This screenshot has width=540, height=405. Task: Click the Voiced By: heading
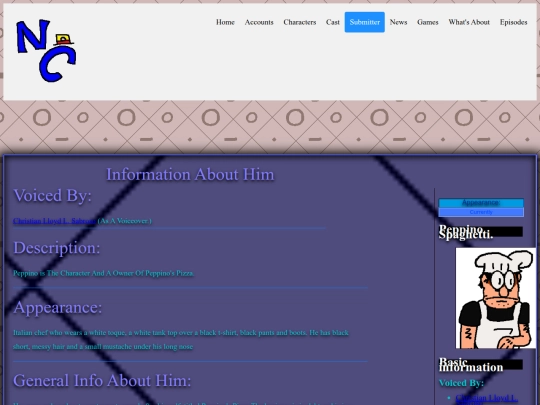52,195
